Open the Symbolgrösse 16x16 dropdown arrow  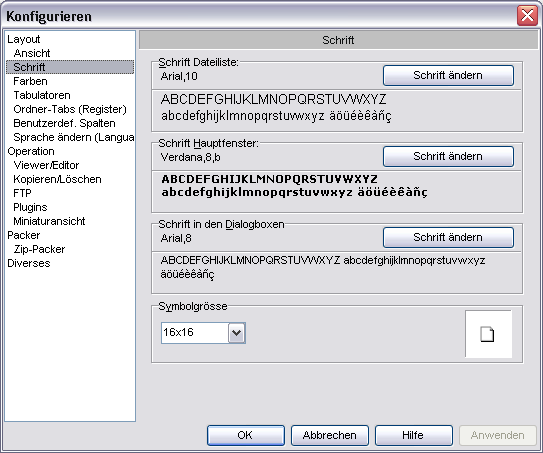(x=237, y=333)
